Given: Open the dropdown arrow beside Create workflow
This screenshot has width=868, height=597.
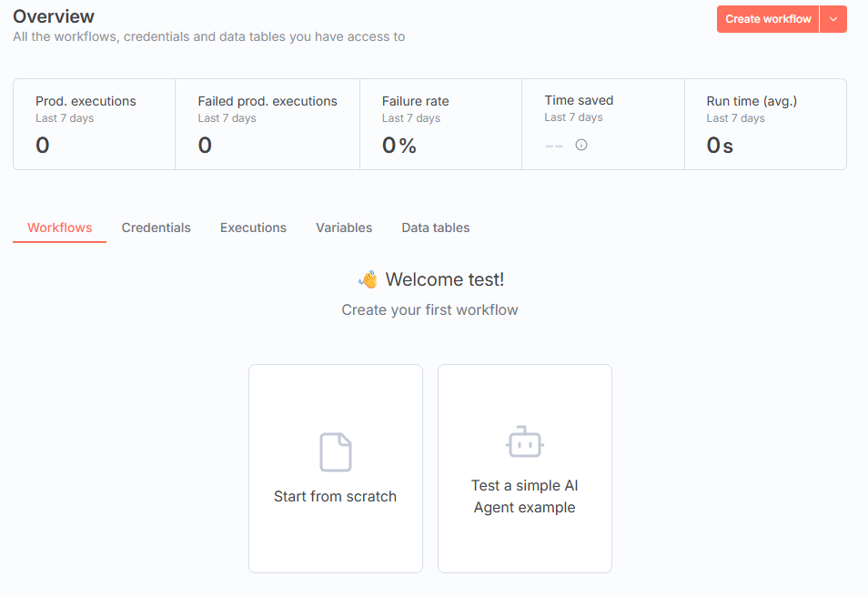Looking at the screenshot, I should click(x=833, y=19).
